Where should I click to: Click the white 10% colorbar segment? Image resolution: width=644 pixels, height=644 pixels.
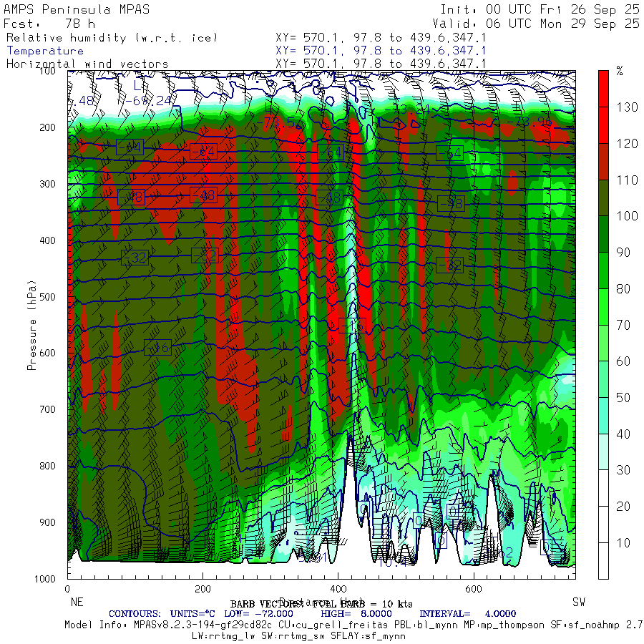pos(603,525)
